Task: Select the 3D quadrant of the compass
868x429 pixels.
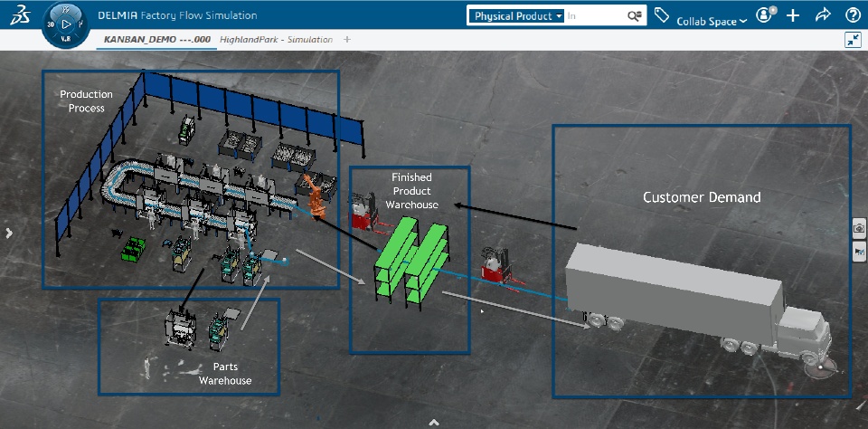Action: 51,25
